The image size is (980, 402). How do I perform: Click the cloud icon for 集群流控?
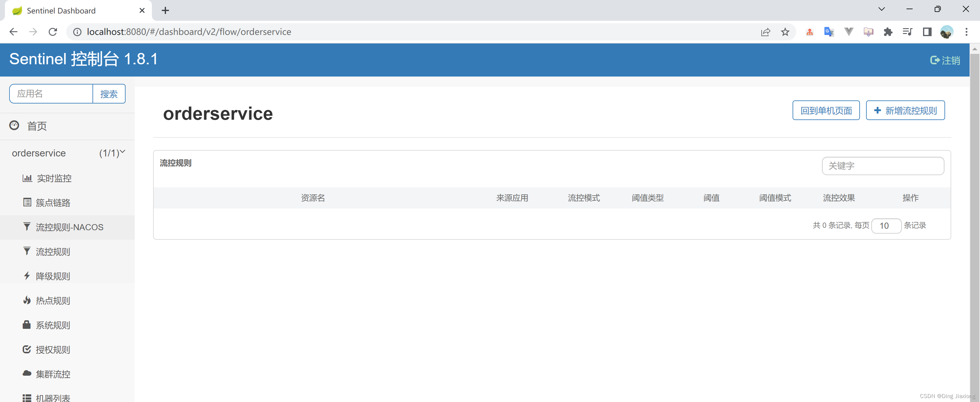point(27,374)
